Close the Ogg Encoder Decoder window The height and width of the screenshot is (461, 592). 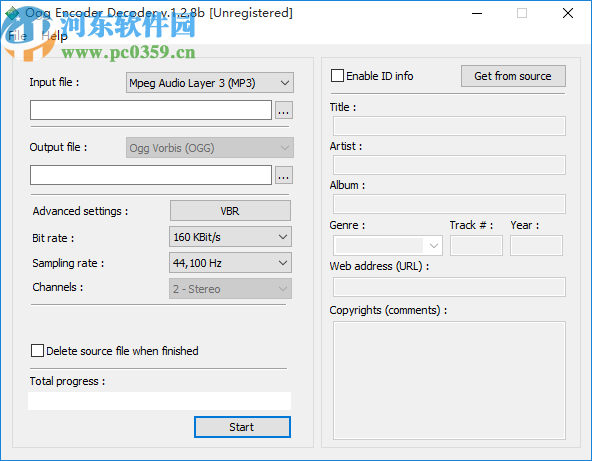(x=567, y=13)
